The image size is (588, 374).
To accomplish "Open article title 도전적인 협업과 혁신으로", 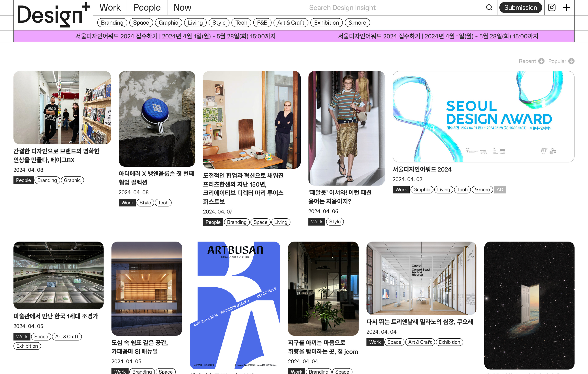I will pyautogui.click(x=243, y=188).
